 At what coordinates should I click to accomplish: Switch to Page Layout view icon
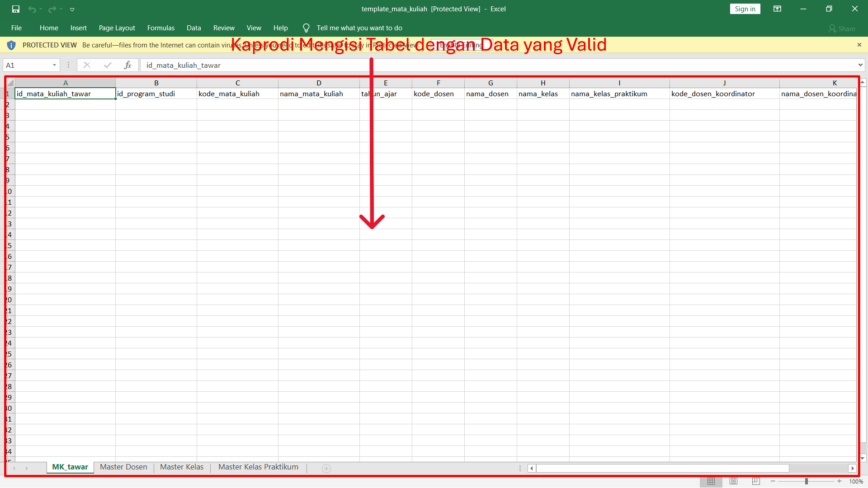[x=733, y=481]
